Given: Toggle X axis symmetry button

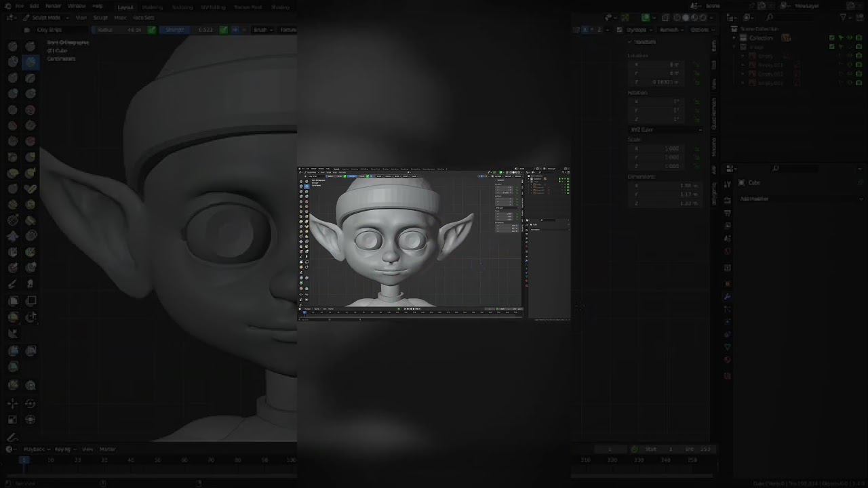Looking at the screenshot, I should point(586,30).
